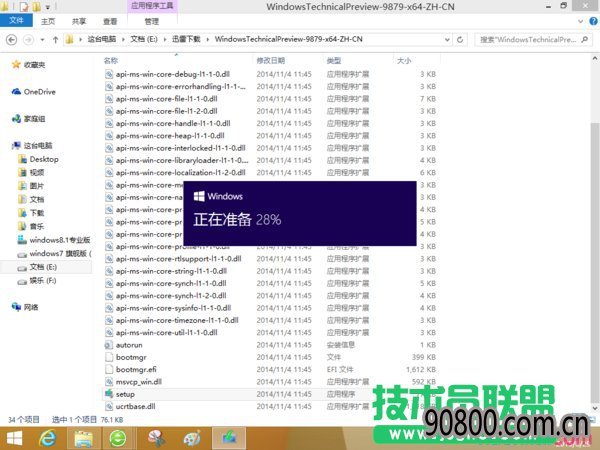This screenshot has height=450, width=600.
Task: Open Explorer help question mark
Action: coord(593,21)
